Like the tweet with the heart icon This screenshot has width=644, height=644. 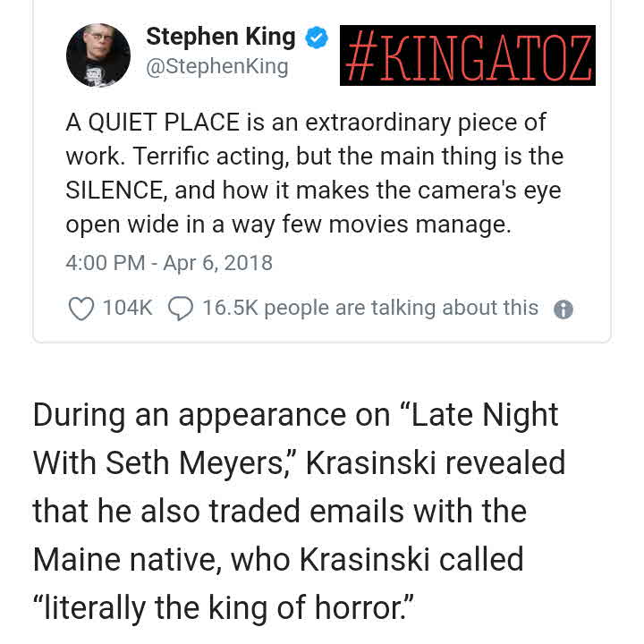80,309
